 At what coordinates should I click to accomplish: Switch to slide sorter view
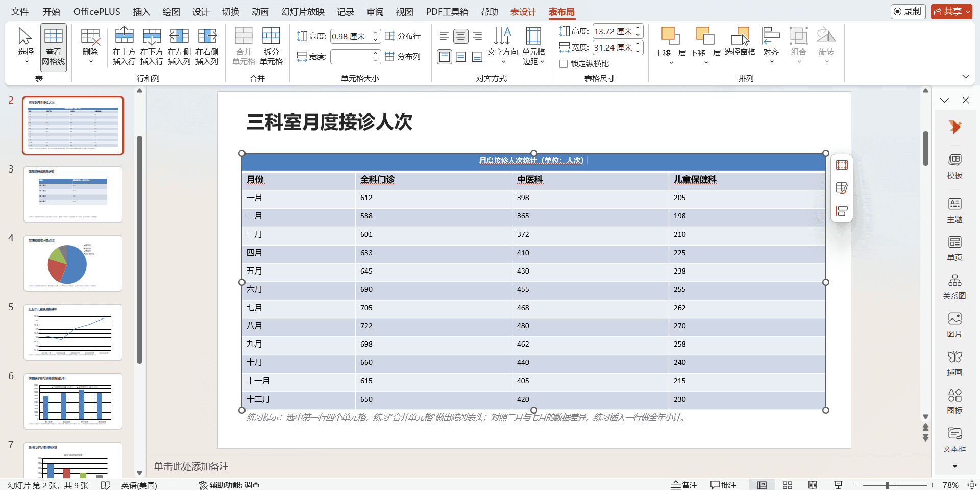pyautogui.click(x=787, y=485)
